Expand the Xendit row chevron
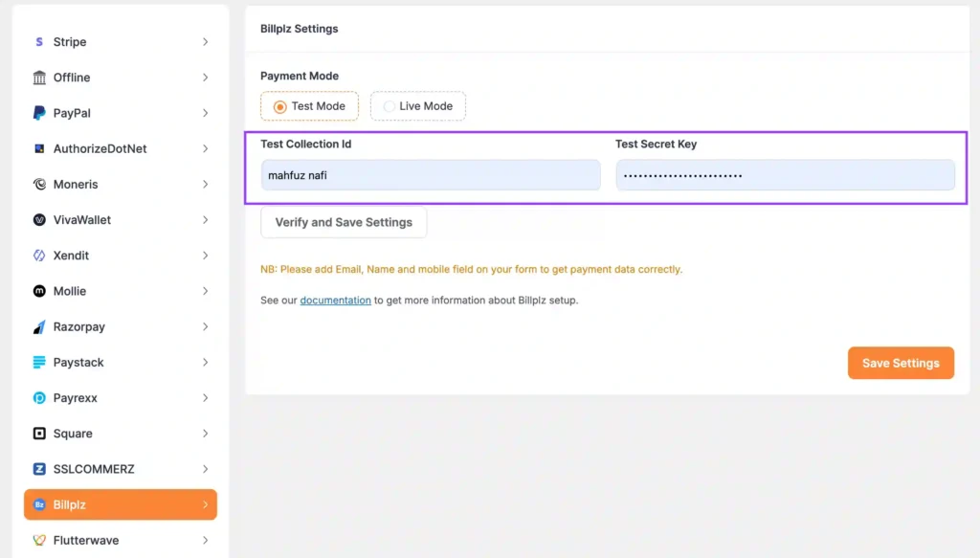The width and height of the screenshot is (980, 558). coord(205,256)
